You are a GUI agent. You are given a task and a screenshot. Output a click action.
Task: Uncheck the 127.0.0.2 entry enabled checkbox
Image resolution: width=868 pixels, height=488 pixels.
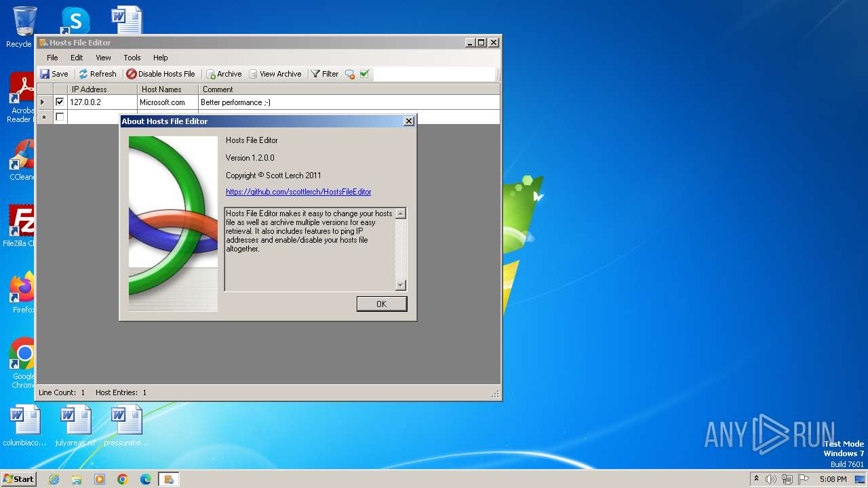pyautogui.click(x=60, y=102)
